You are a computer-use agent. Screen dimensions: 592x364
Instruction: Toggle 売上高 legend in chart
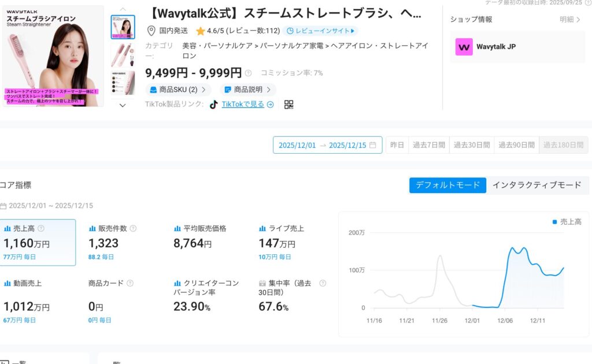567,222
